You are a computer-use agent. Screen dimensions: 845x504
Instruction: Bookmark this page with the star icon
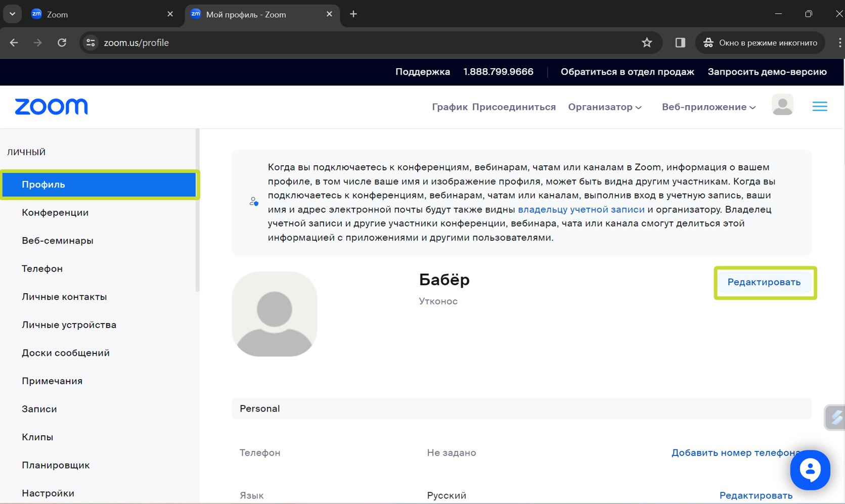pyautogui.click(x=647, y=42)
